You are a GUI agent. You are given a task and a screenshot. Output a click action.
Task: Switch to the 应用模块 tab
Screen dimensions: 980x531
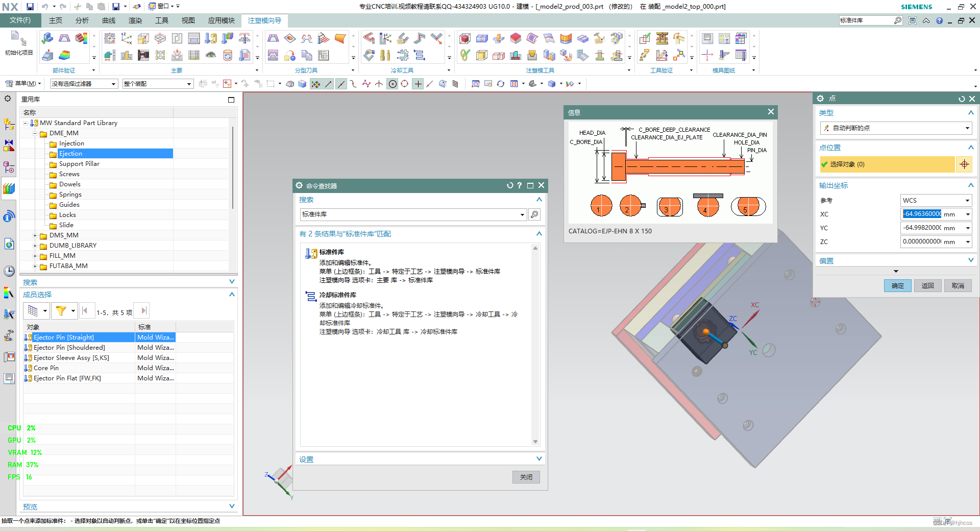point(221,20)
